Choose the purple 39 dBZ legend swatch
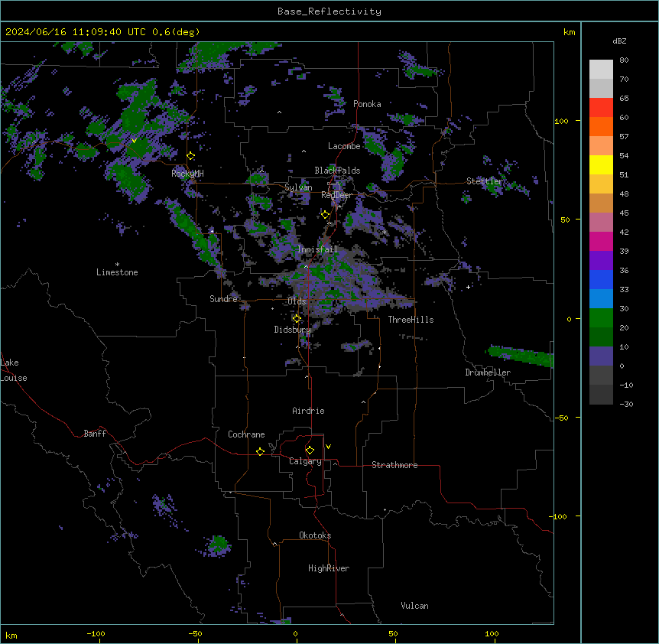 pyautogui.click(x=601, y=261)
